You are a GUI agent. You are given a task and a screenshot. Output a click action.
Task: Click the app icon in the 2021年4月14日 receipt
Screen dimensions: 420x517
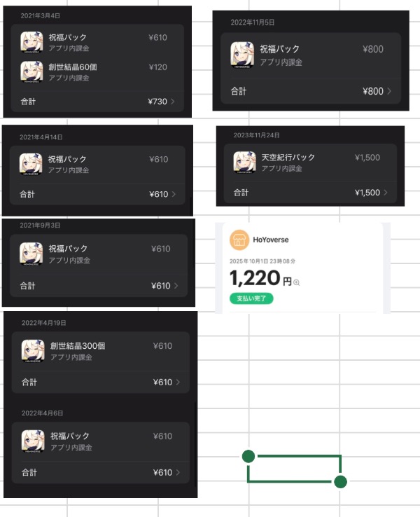click(31, 164)
